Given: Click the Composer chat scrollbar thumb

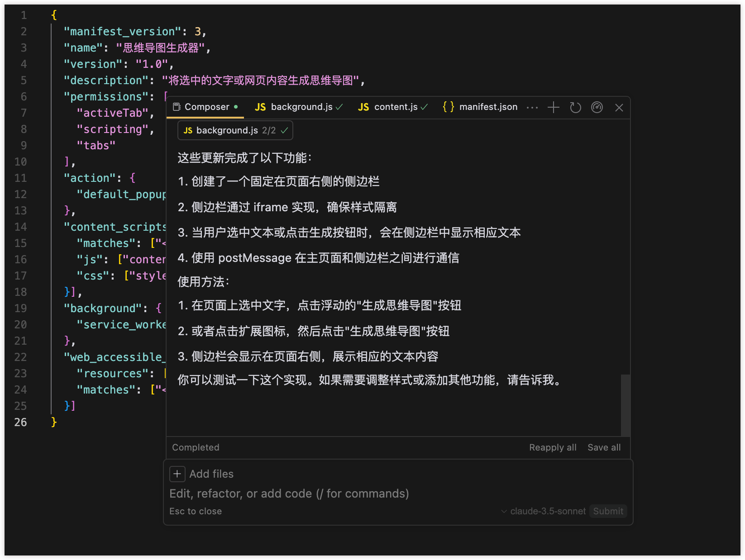Looking at the screenshot, I should 625,405.
